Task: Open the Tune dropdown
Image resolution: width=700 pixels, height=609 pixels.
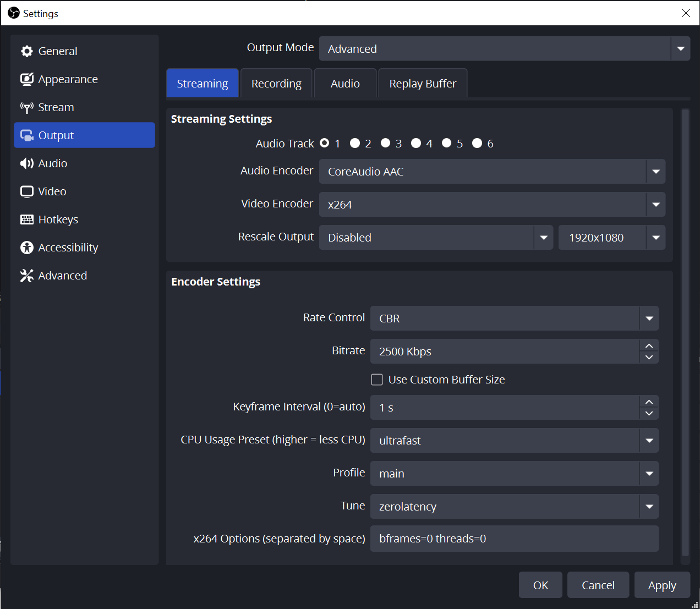Action: (x=515, y=507)
